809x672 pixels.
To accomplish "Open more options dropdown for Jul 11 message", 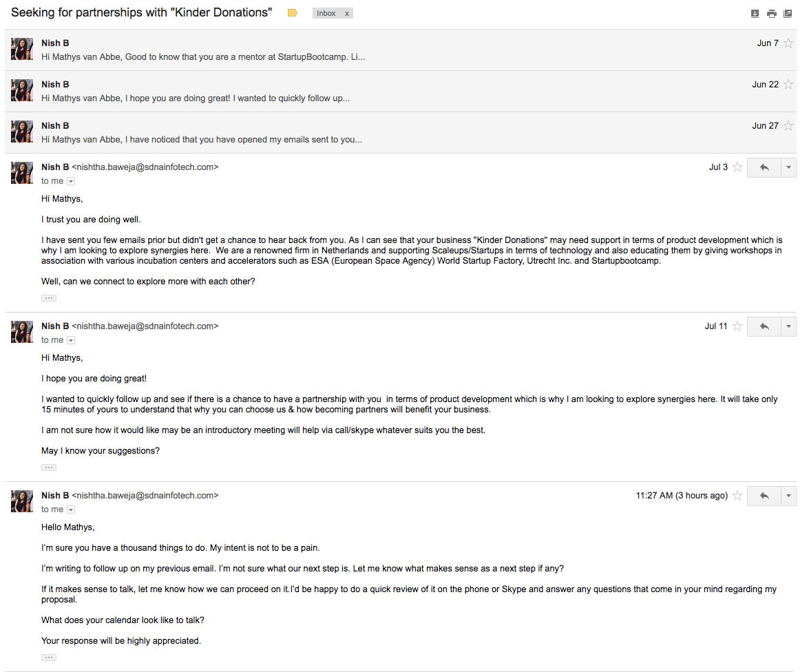I will [x=788, y=326].
